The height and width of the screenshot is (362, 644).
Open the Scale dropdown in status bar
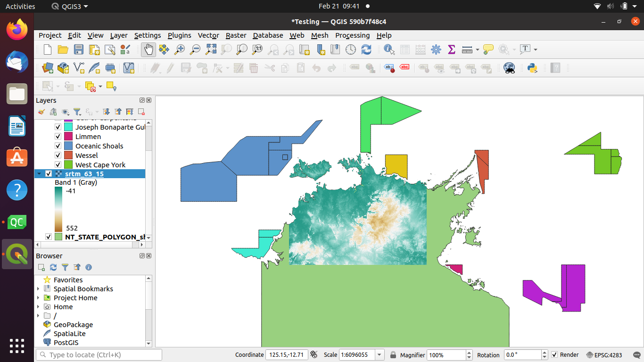point(380,354)
